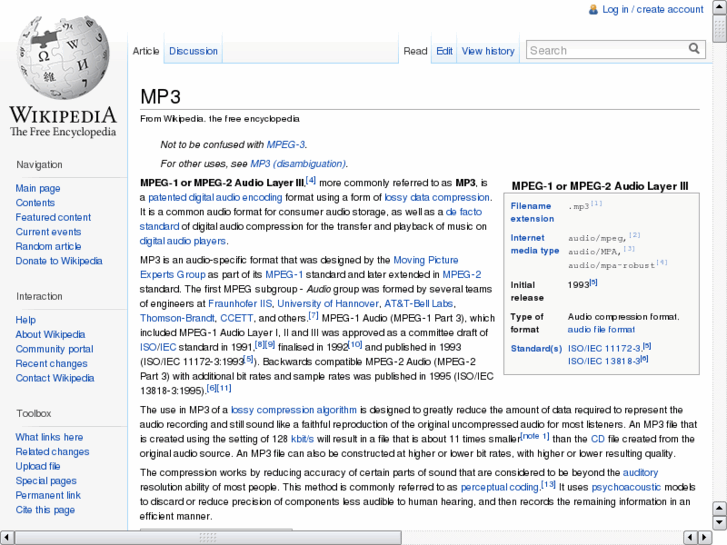Click the horizontal scrollbar thumb

click(208, 538)
